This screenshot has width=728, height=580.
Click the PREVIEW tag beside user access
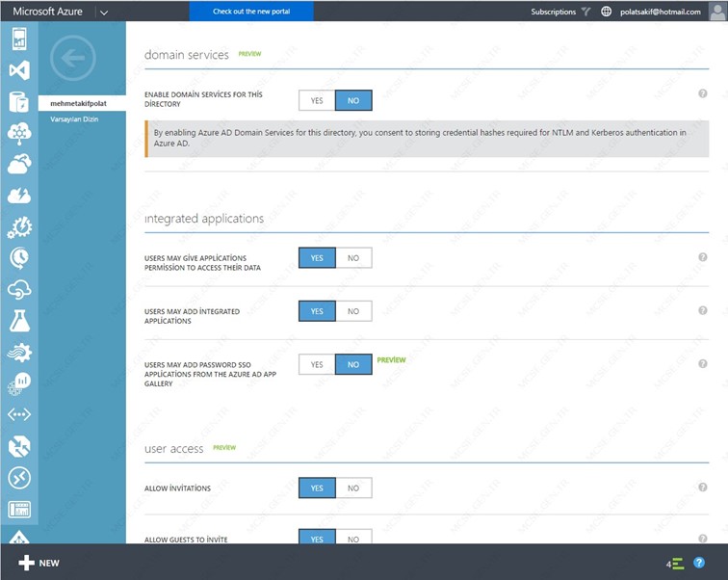point(224,448)
